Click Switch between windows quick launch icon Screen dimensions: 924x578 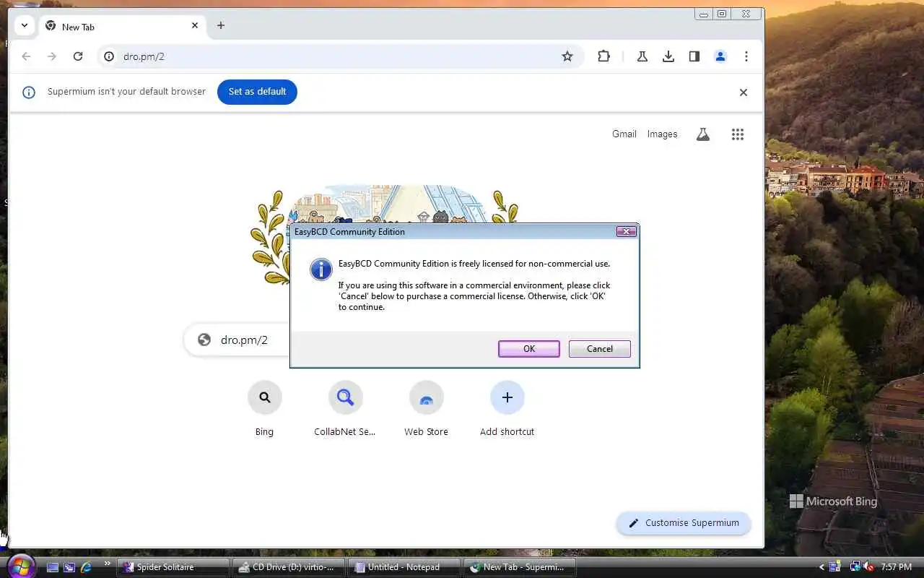(69, 567)
